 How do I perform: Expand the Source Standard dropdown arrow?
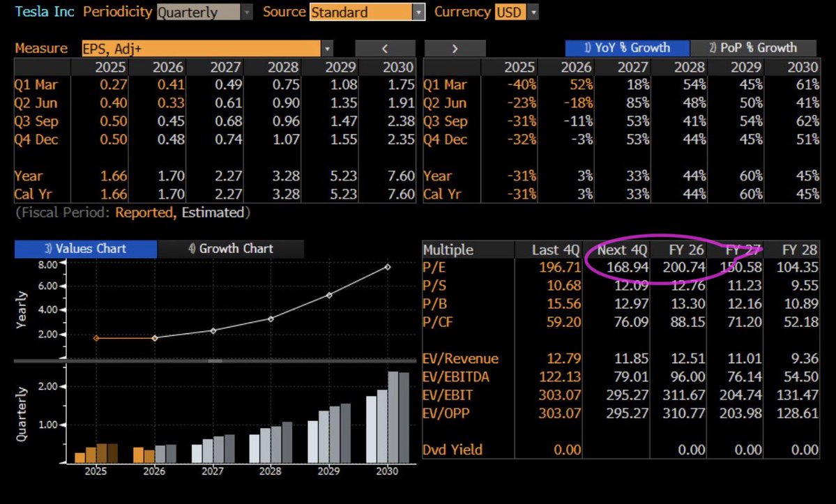419,12
